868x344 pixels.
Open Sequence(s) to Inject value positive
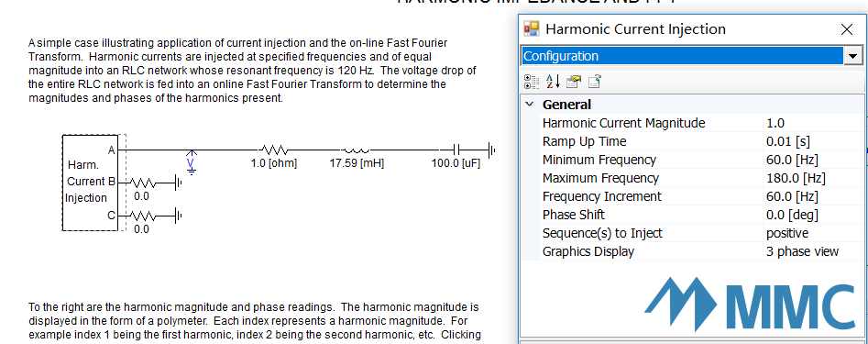(x=813, y=233)
